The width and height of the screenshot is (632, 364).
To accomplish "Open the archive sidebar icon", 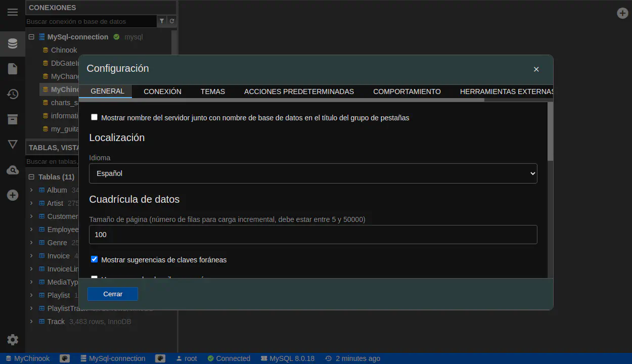I will click(x=13, y=119).
